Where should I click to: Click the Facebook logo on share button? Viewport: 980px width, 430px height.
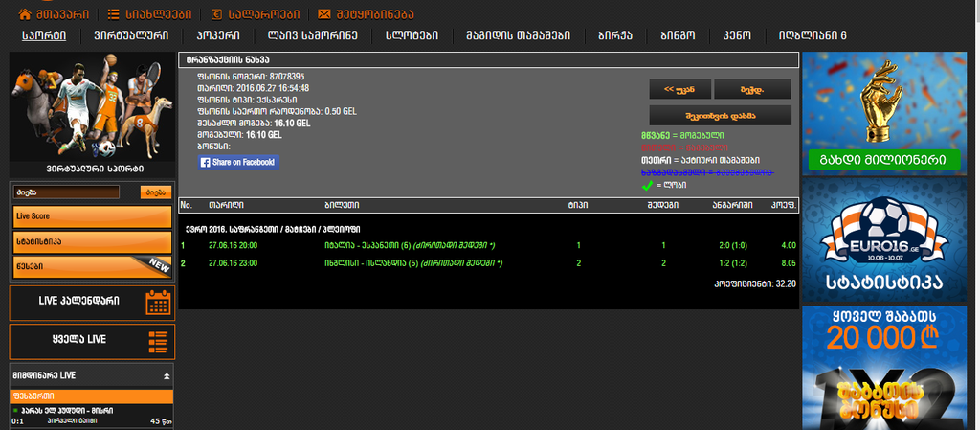click(x=207, y=163)
